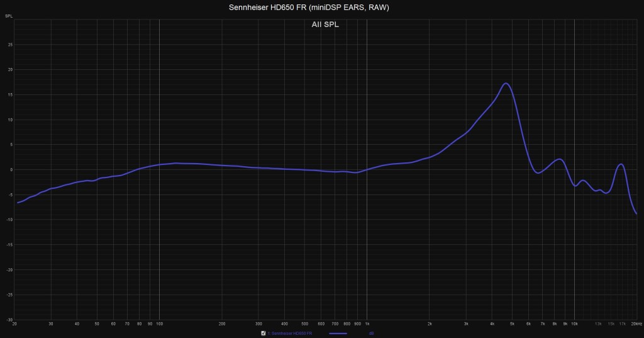Click the 20kHz label at axis end
This screenshot has height=338, width=644.
click(636, 324)
